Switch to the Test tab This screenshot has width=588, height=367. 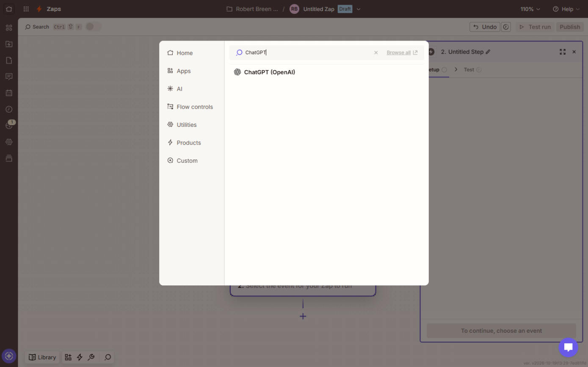(473, 70)
